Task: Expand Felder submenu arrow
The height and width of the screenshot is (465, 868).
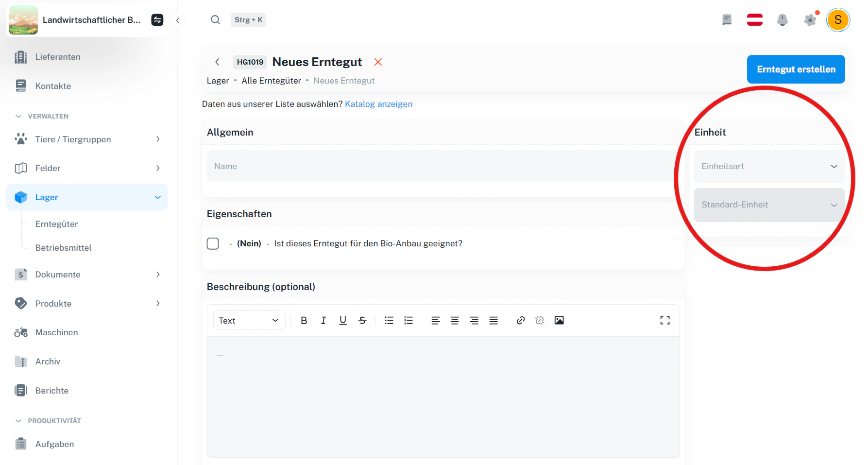Action: pyautogui.click(x=158, y=168)
